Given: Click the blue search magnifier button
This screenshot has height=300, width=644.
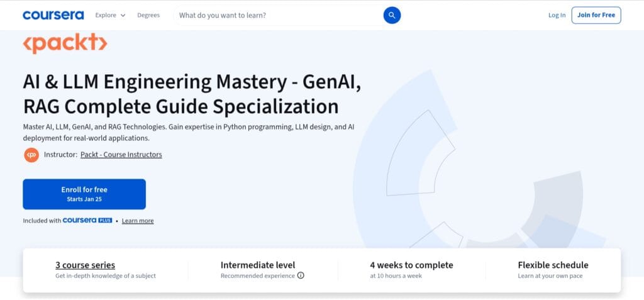Looking at the screenshot, I should [x=392, y=15].
